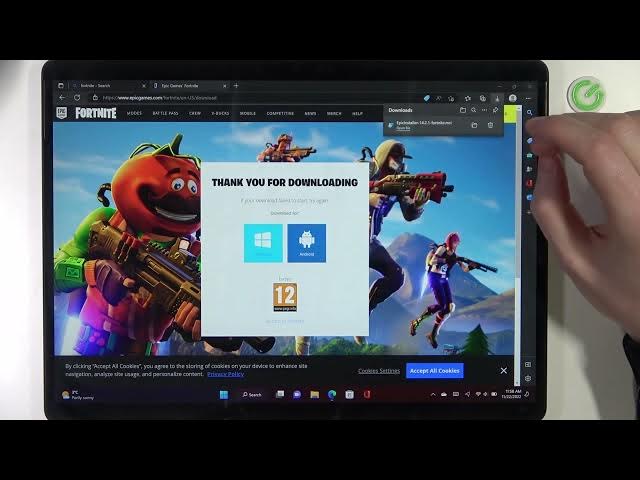Image resolution: width=640 pixels, height=480 pixels.
Task: Click the PEGI 12 rating badge
Action: tap(285, 297)
